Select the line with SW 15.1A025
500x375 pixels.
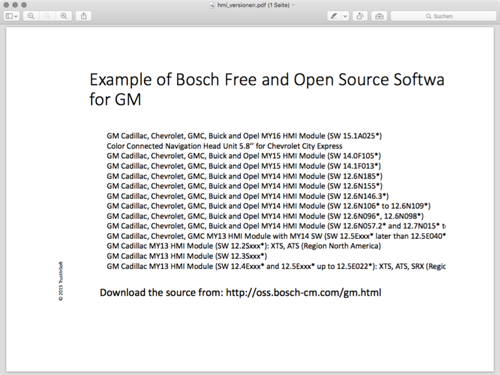[244, 136]
